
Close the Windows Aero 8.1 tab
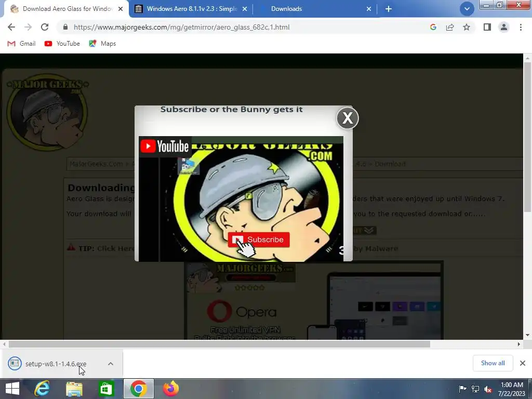[x=245, y=9]
